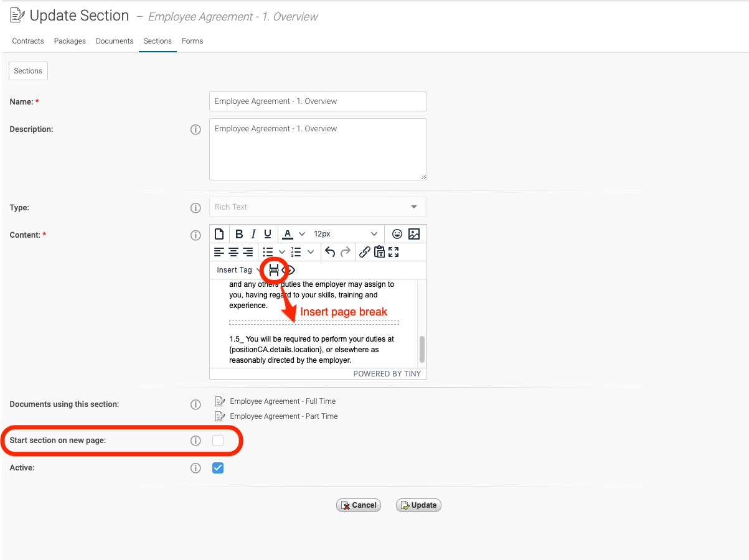749x560 pixels.
Task: Open the Employee Agreement - Part Time document link
Action: pos(284,416)
